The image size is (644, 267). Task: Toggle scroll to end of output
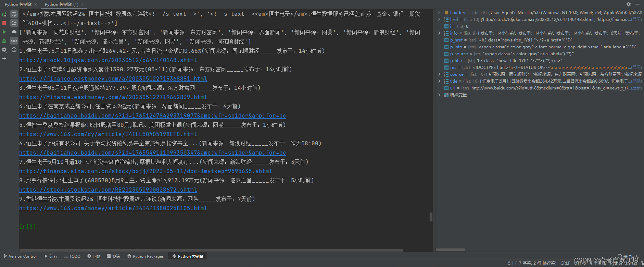(x=14, y=23)
